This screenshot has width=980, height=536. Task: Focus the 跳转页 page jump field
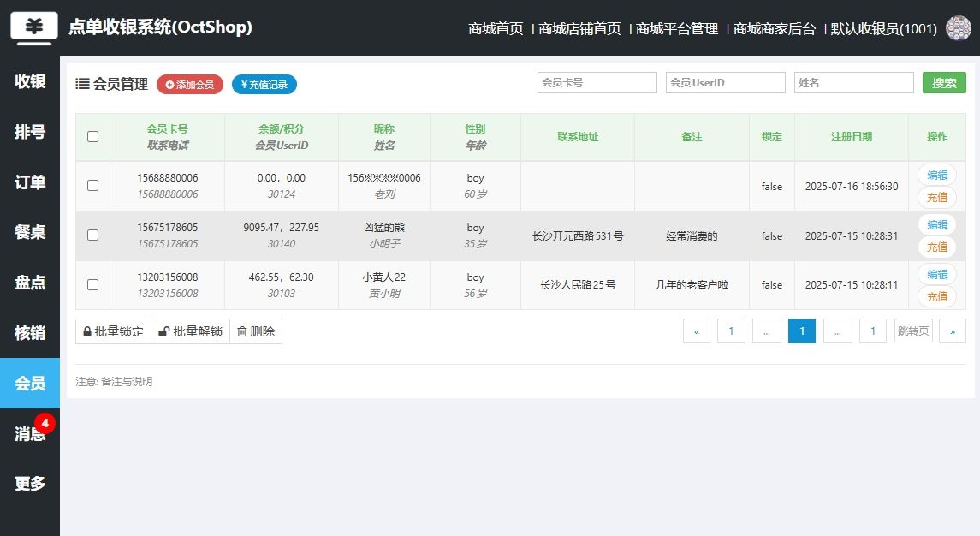pyautogui.click(x=913, y=331)
